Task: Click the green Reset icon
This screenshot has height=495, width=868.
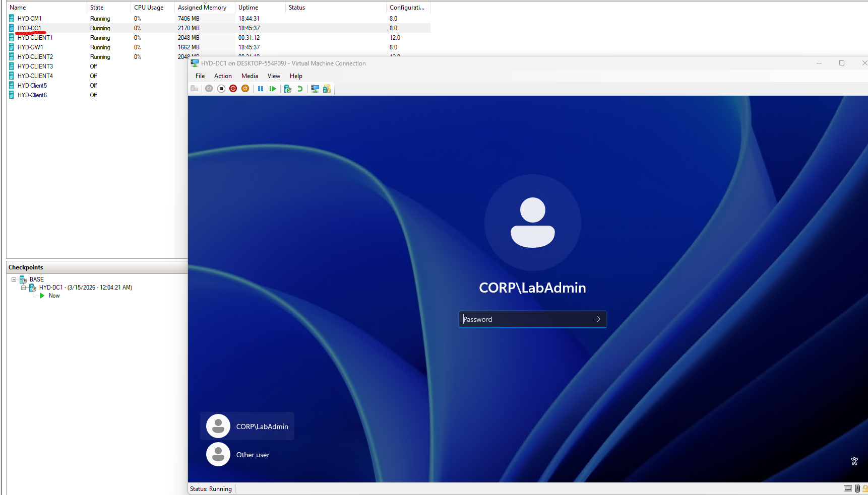Action: click(x=273, y=89)
